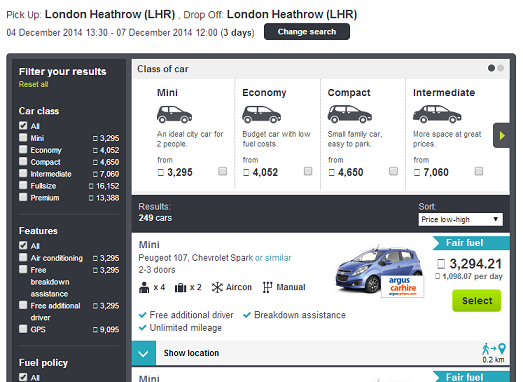Select the Mini Peugeot 107 car
Viewport: 523px width, 382px height.
click(477, 301)
